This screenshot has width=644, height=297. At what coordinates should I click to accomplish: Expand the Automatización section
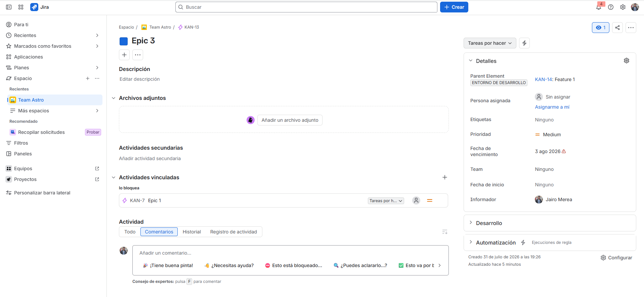tap(471, 242)
